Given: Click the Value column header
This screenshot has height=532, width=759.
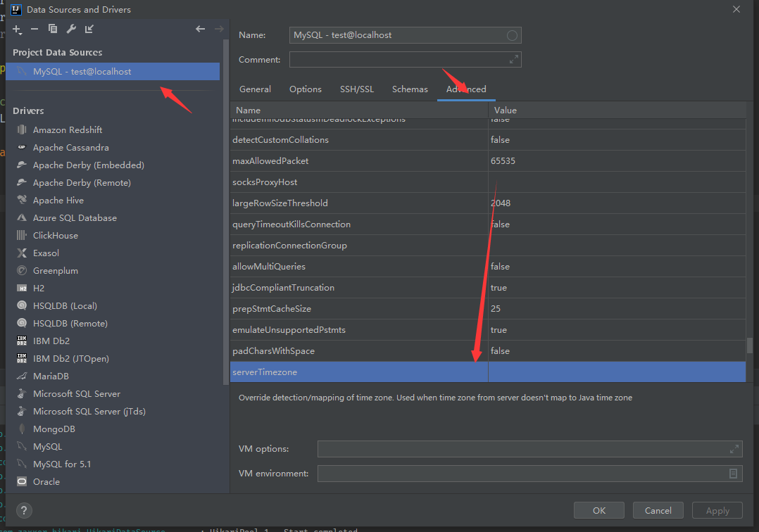Looking at the screenshot, I should [617, 110].
